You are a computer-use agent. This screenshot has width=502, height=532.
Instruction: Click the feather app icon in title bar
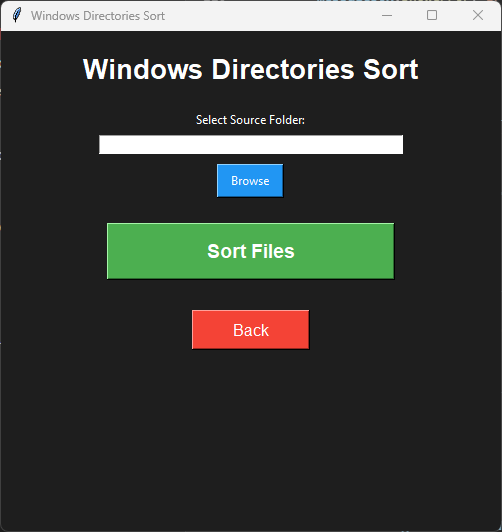point(17,15)
